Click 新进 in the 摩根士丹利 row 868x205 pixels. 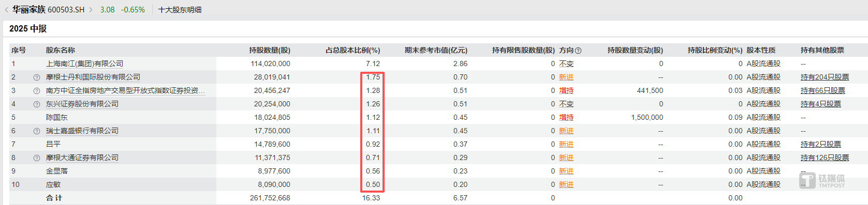[566, 77]
